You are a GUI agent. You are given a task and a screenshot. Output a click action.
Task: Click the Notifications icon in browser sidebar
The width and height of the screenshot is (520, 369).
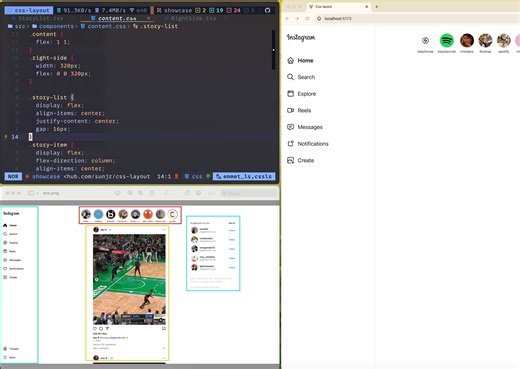click(x=291, y=144)
